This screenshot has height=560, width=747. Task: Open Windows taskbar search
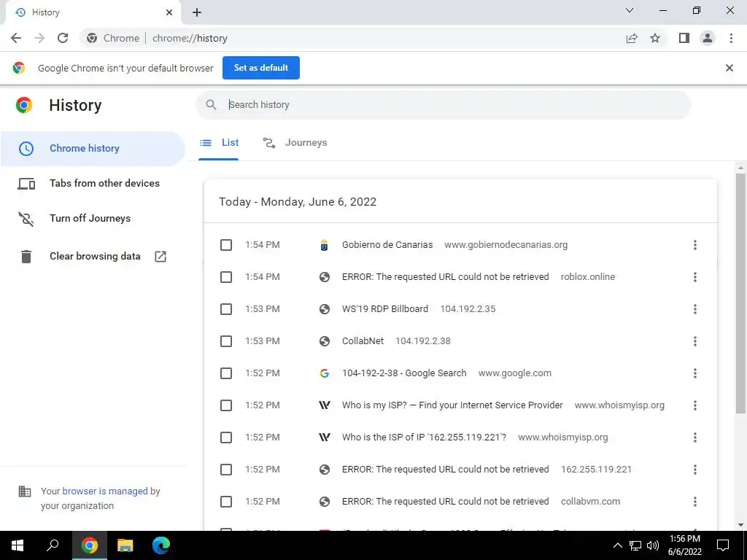coord(53,545)
